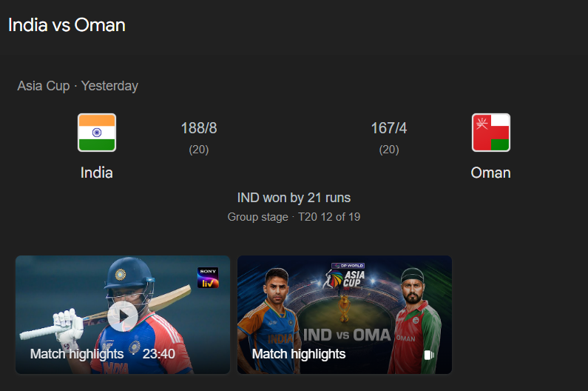Play the Sony LIV match highlights video
The image size is (588, 391).
[123, 316]
